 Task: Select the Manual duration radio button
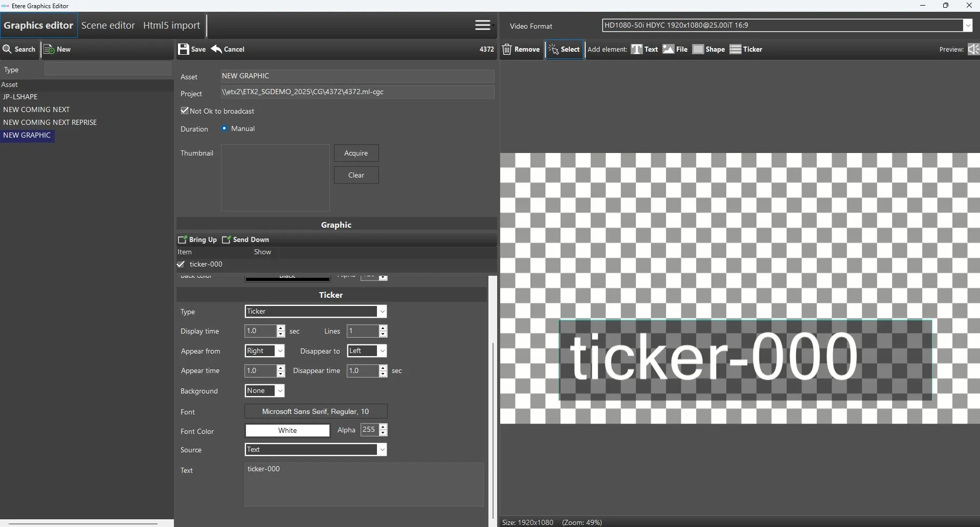click(225, 128)
